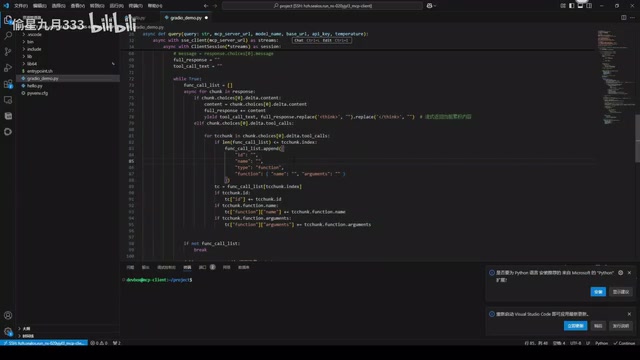This screenshot has height=360, width=640.
Task: Switch to the gradio_demo.py editor tab
Action: tap(186, 18)
